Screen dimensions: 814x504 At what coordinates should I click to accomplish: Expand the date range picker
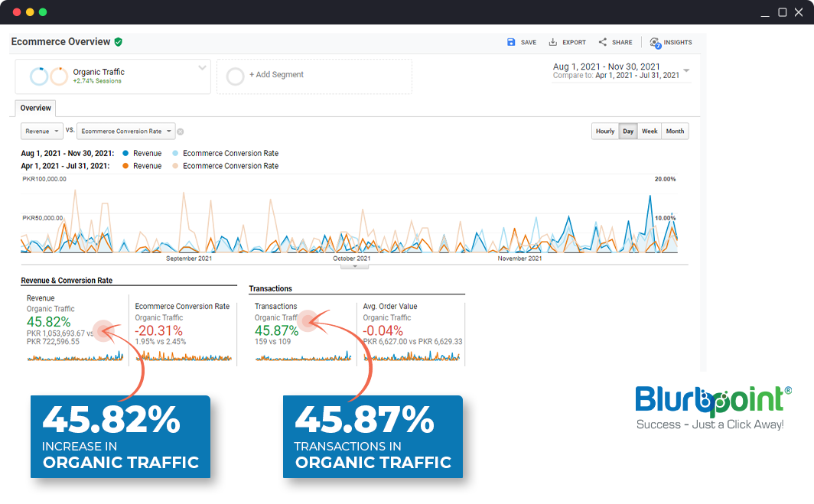point(686,71)
